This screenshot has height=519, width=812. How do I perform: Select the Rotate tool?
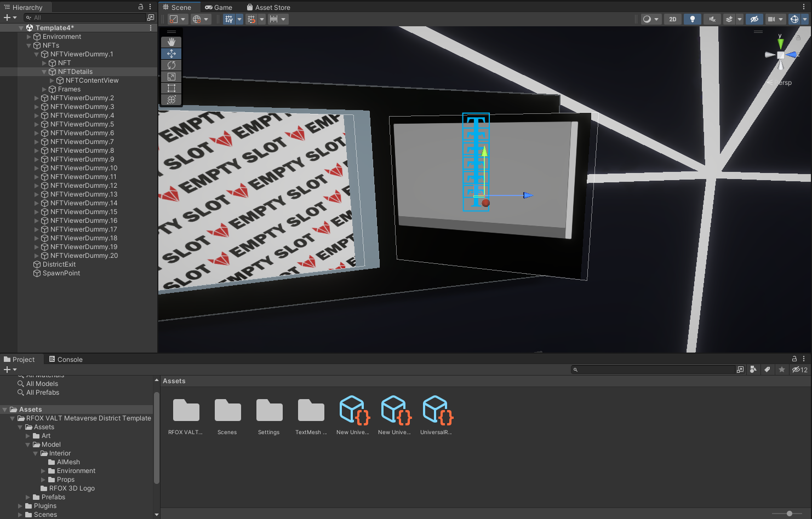coord(171,65)
